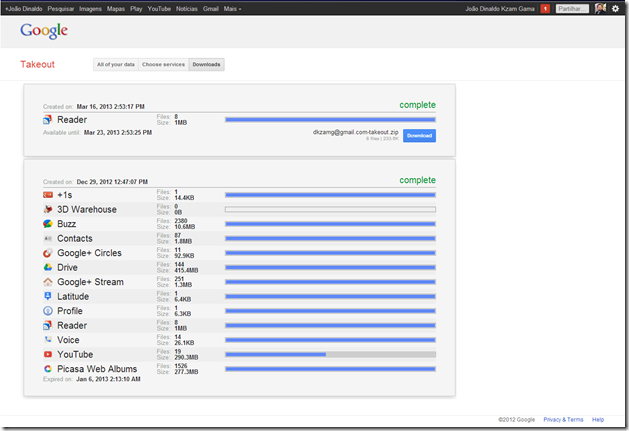
Task: Click the Takeout title link
Action: point(37,64)
